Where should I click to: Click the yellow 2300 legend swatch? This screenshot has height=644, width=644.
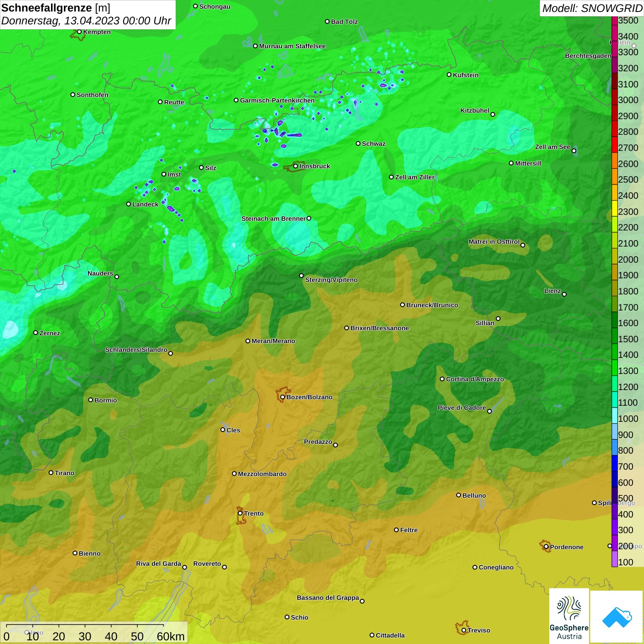tap(615, 208)
